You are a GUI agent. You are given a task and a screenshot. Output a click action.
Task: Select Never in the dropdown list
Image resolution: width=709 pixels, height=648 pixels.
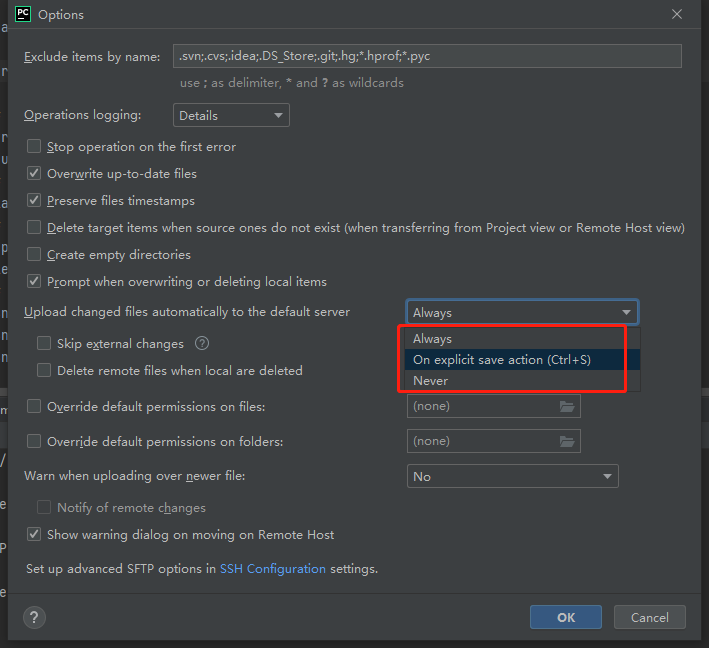(522, 381)
